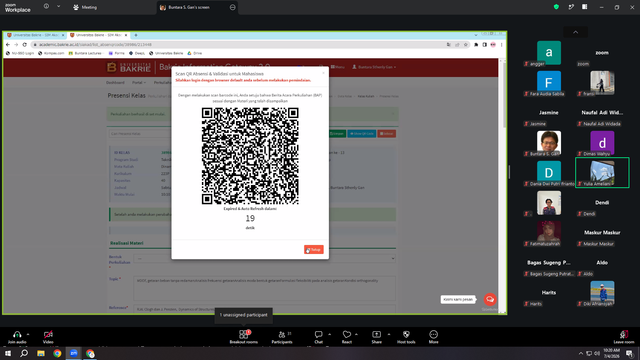Screen dimensions: 640x360
Task: Open meeting info icon beside Zoom Workplace
Action: click(x=46, y=7)
